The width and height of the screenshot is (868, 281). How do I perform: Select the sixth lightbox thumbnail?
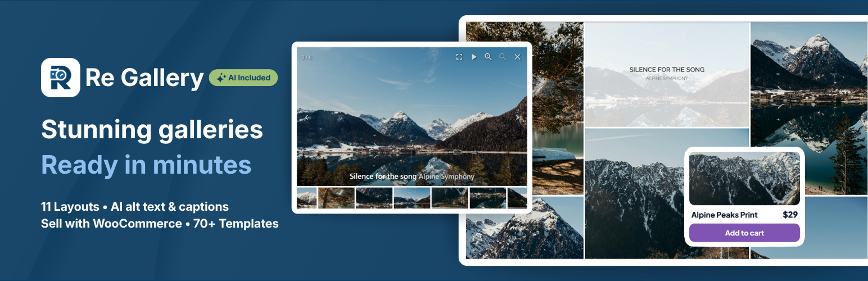point(487,198)
